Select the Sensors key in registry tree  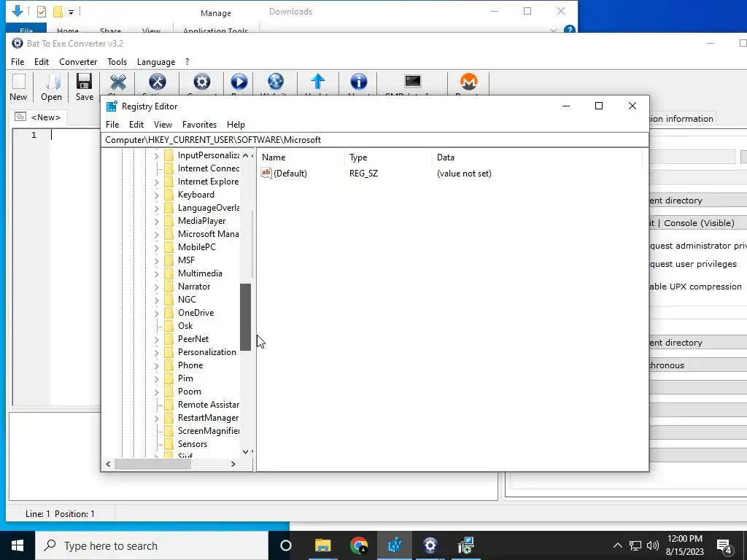(193, 444)
